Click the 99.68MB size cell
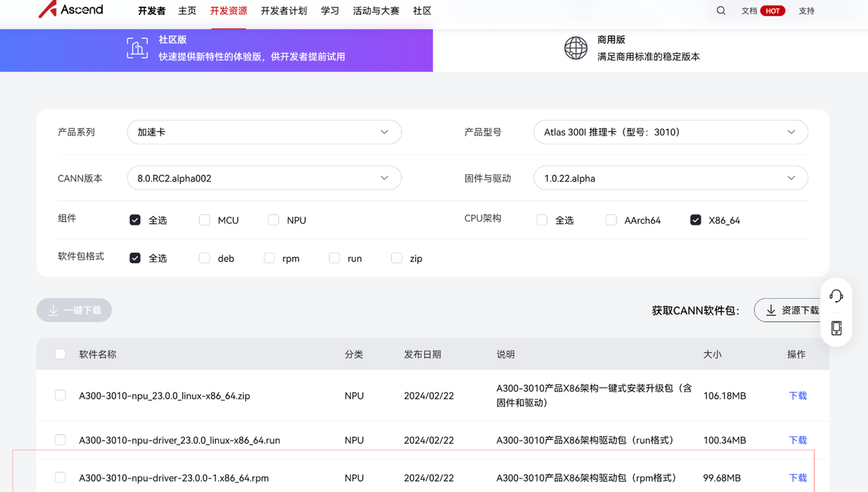This screenshot has height=492, width=868. pos(722,478)
